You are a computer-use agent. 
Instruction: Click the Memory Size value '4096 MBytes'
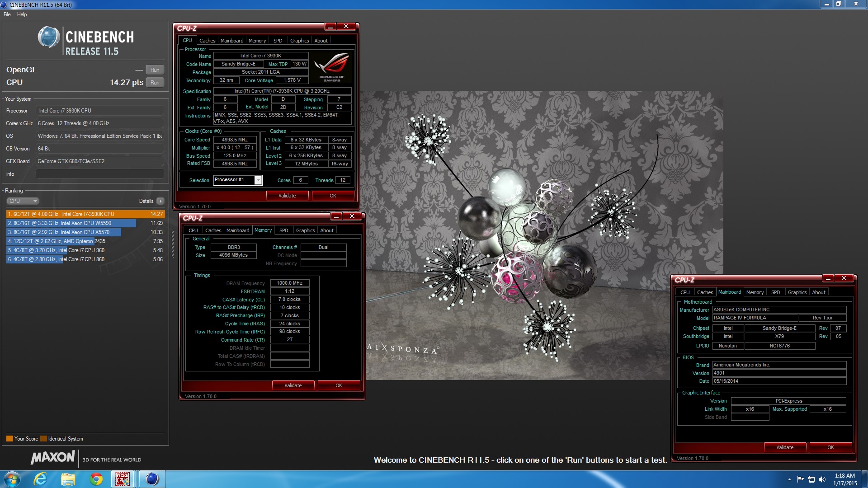234,255
